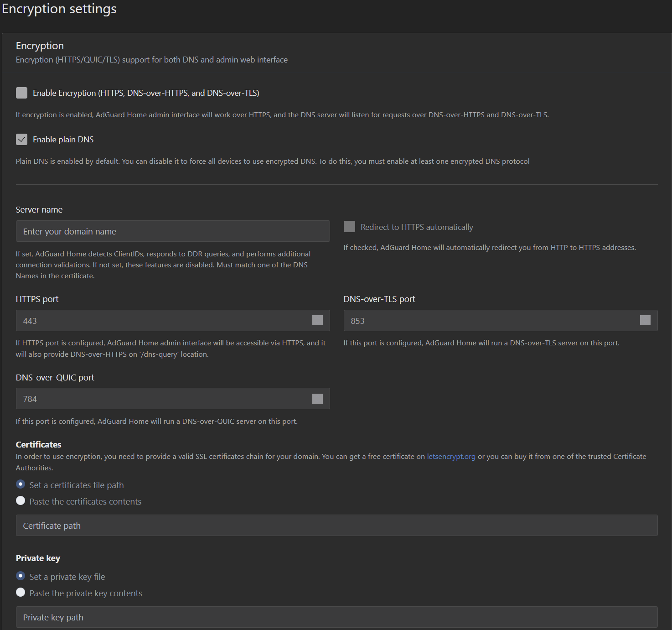The width and height of the screenshot is (672, 630).
Task: Select 'Set a private key file' radio
Action: [x=21, y=576]
